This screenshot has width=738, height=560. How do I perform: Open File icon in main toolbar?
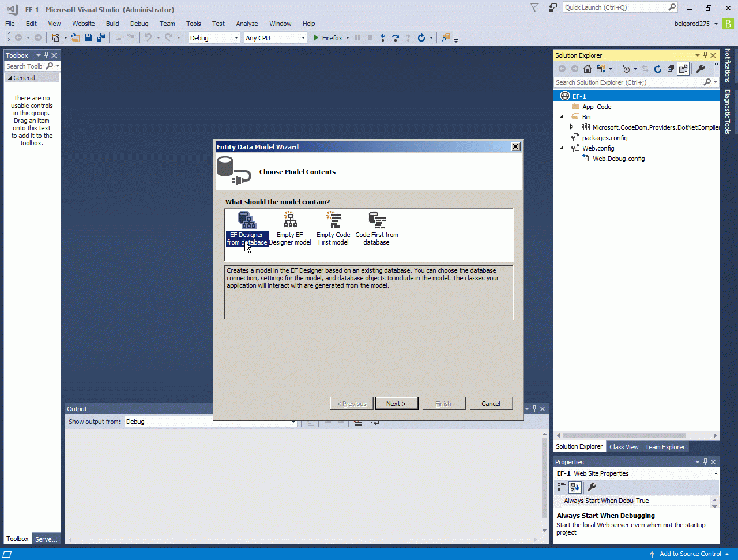click(x=75, y=37)
